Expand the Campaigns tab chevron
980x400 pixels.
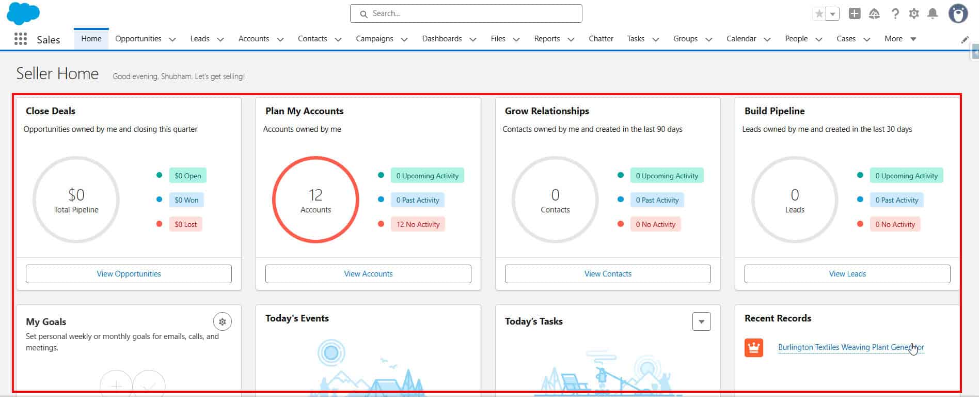pos(404,39)
